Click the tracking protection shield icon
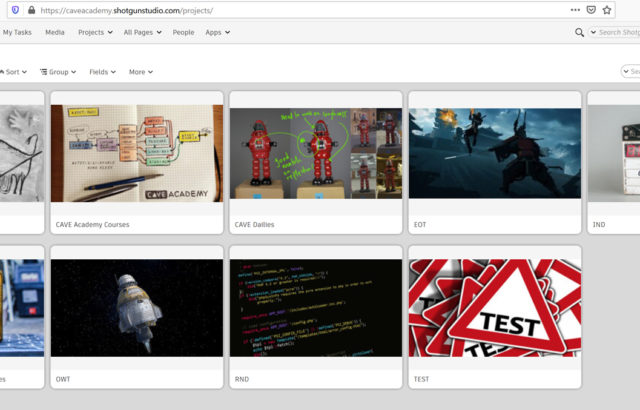Screen dimensions: 640x410 point(15,9)
